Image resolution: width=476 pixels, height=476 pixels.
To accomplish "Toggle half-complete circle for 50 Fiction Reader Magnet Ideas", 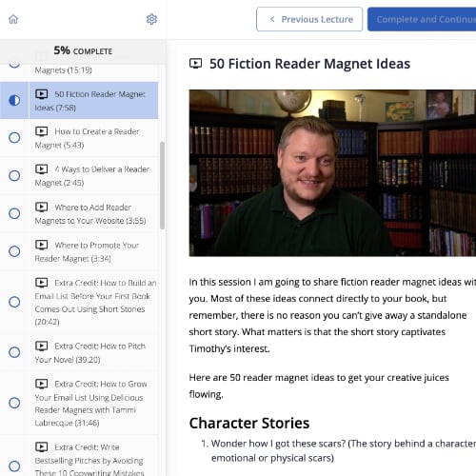I will (14, 100).
